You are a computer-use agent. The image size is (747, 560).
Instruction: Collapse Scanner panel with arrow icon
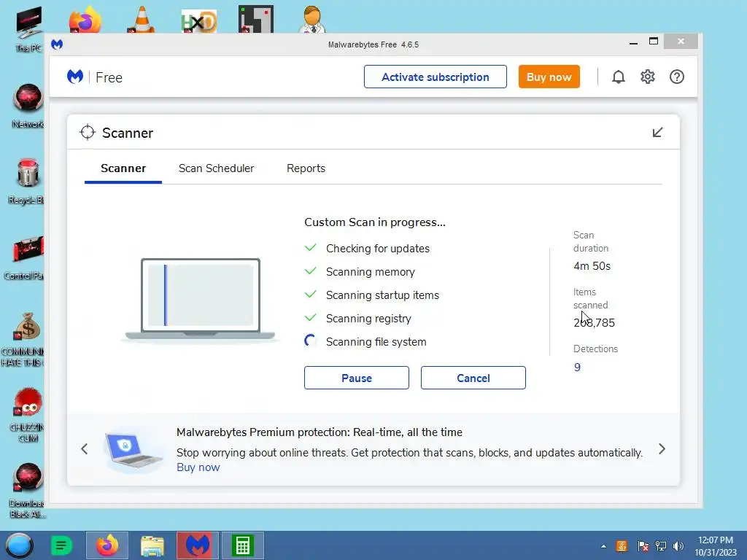[x=657, y=133]
